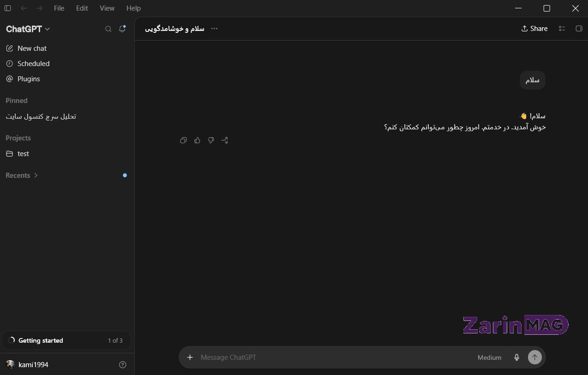Click the share icon beneath the response
Screen dimensions: 588x375
(225, 140)
